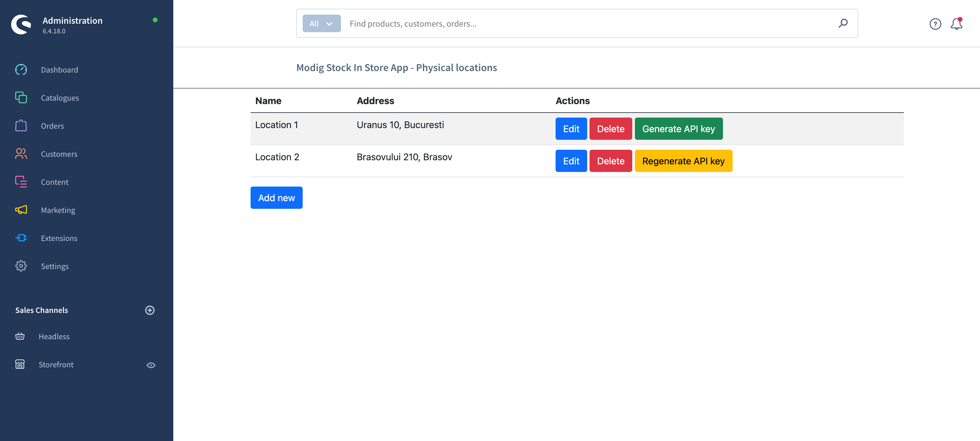Viewport: 980px width, 441px height.
Task: Open Marketing menu item
Action: pyautogui.click(x=58, y=210)
